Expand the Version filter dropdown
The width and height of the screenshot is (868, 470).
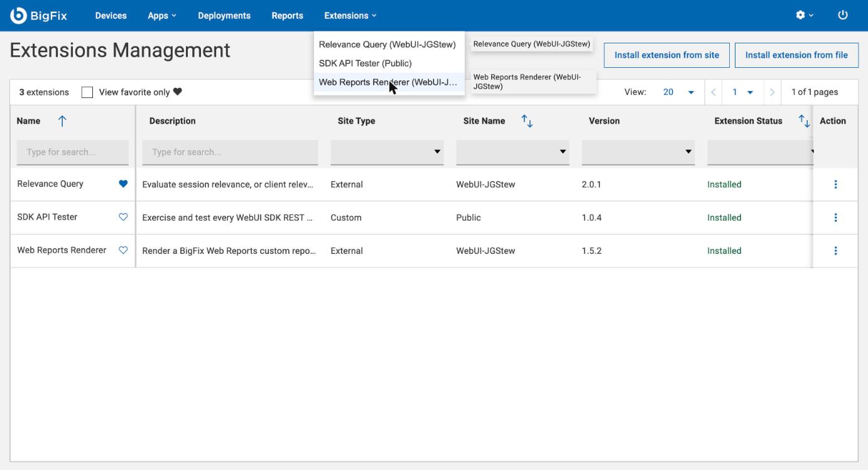638,152
